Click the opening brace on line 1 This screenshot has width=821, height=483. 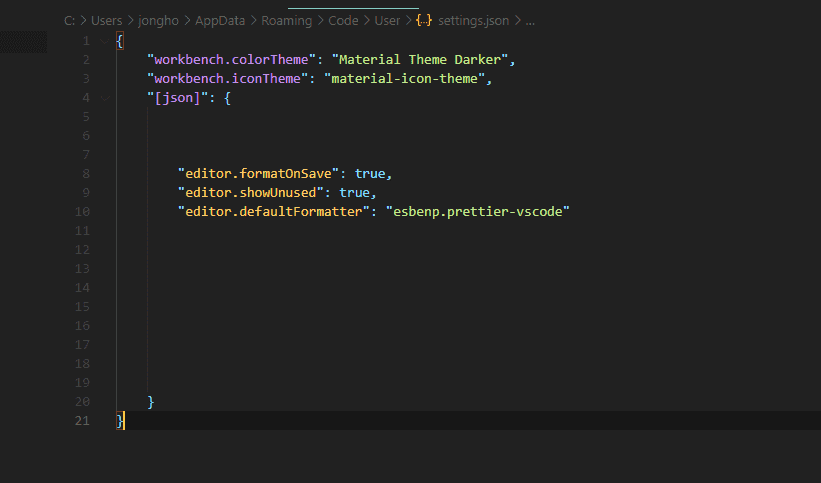[120, 41]
